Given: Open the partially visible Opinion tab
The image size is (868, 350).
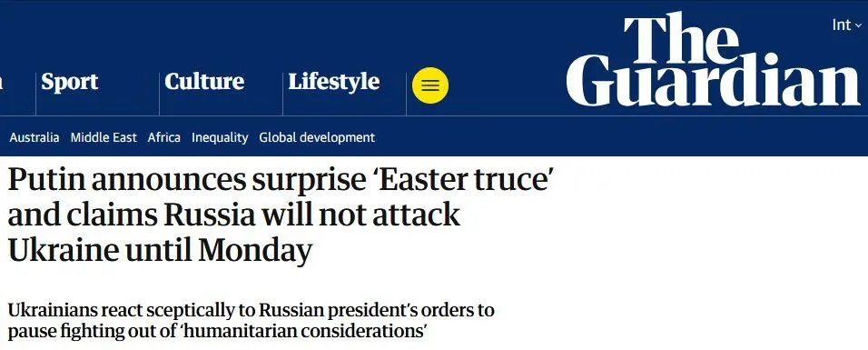Looking at the screenshot, I should coord(1,82).
